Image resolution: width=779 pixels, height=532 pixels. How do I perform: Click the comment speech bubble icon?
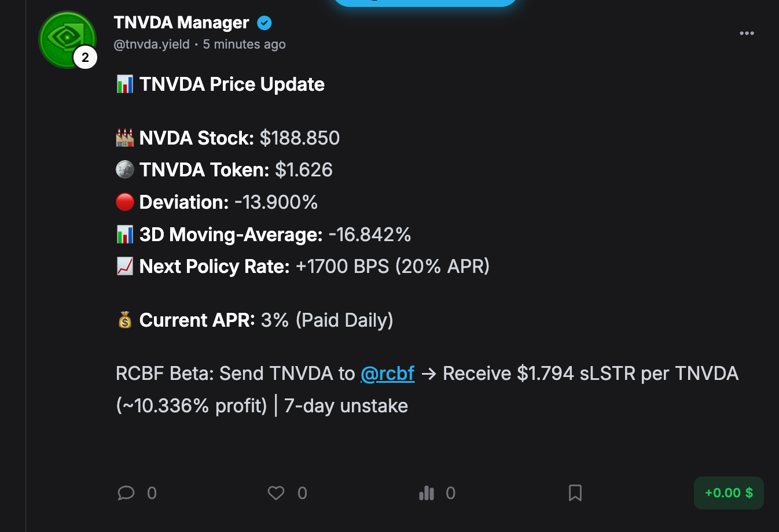tap(126, 493)
